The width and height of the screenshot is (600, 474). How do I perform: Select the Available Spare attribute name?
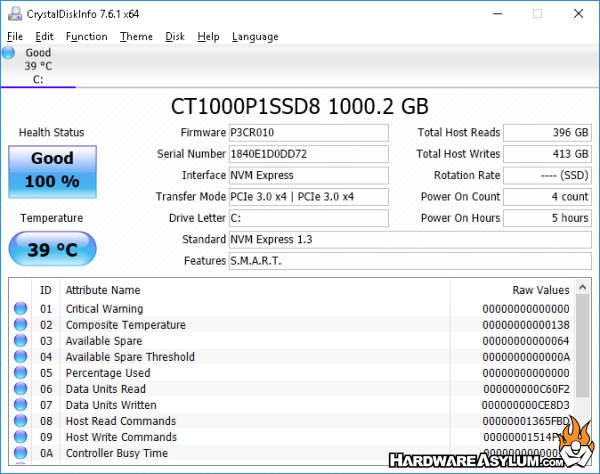pyautogui.click(x=104, y=341)
